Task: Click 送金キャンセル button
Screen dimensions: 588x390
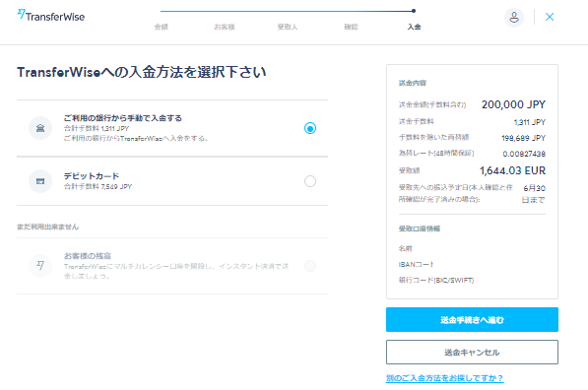Action: pos(472,353)
